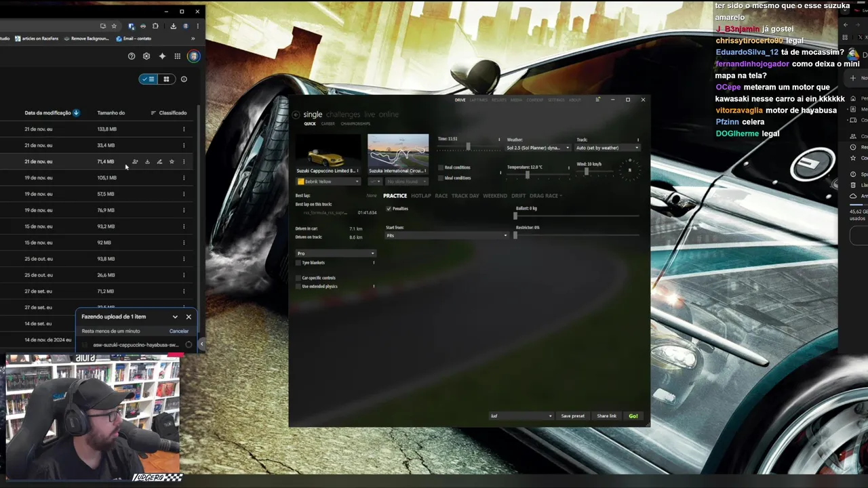Close the upload progress popup in Drive
The image size is (868, 488).
[189, 317]
